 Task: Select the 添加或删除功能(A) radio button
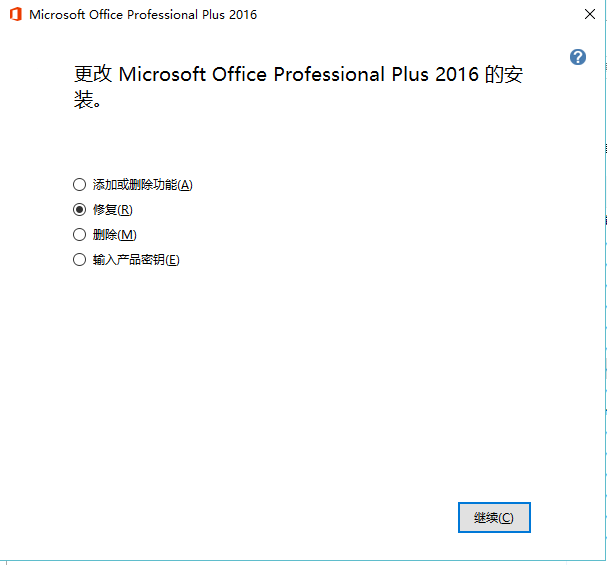(x=79, y=185)
